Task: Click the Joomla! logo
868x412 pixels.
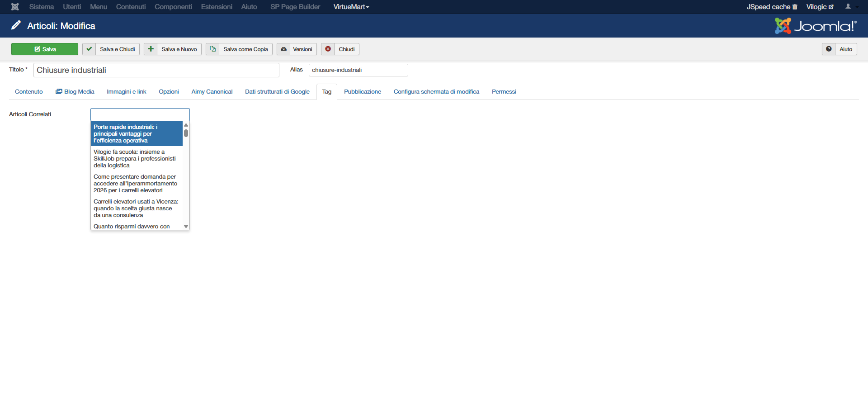Action: pos(816,26)
